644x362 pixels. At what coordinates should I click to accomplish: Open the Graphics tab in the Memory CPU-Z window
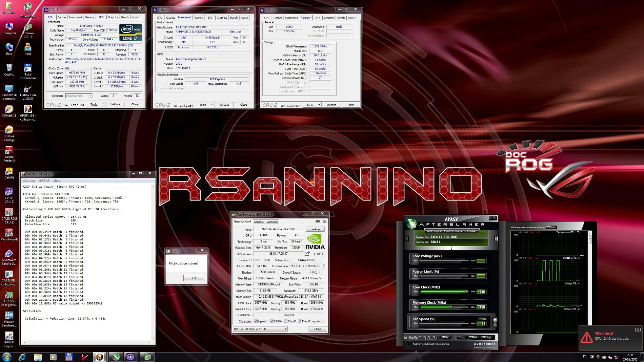pyautogui.click(x=329, y=18)
